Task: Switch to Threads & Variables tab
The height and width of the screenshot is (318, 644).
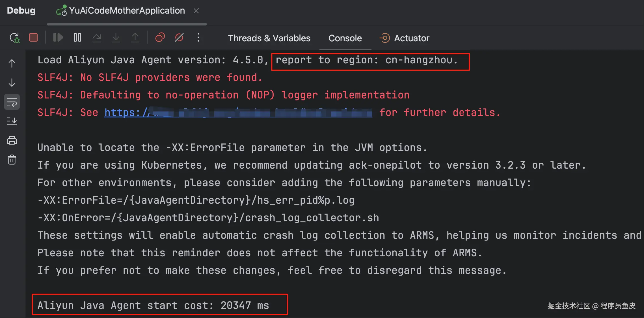Action: (269, 38)
